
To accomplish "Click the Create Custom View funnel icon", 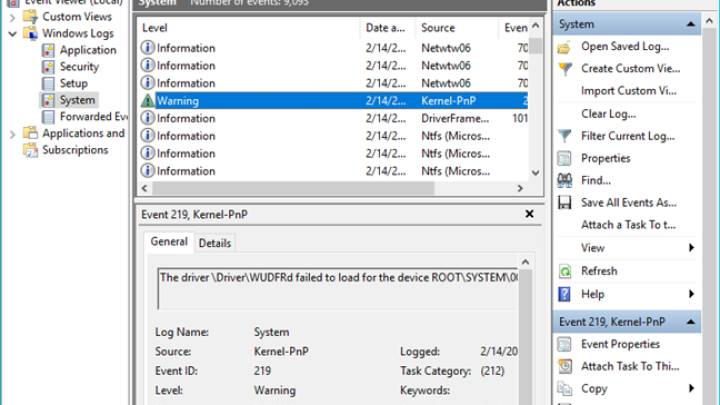I will (x=565, y=69).
